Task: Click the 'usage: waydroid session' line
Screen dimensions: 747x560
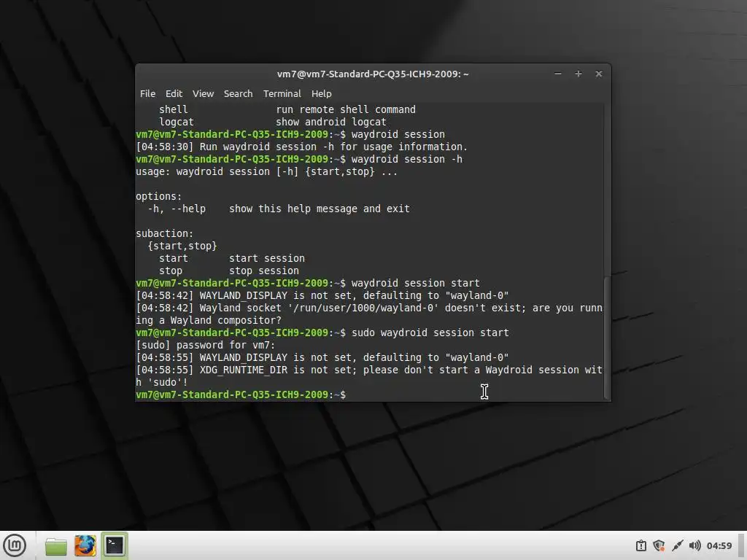Action: point(266,171)
